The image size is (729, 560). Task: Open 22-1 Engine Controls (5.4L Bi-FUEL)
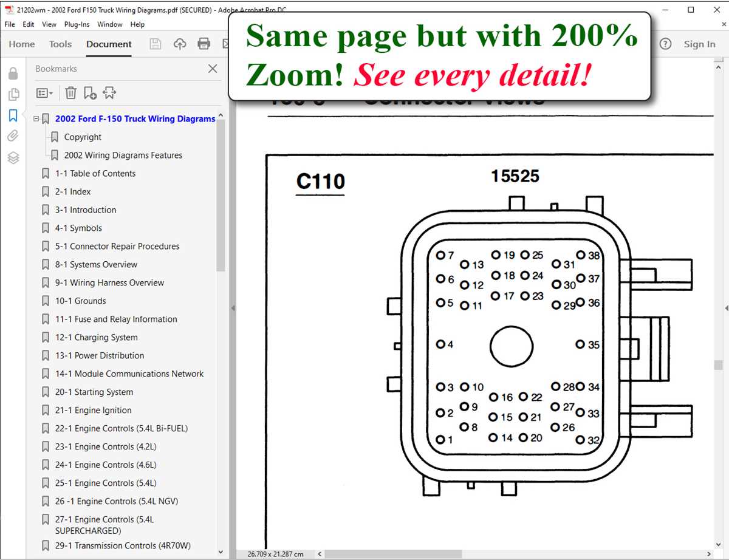pos(122,429)
